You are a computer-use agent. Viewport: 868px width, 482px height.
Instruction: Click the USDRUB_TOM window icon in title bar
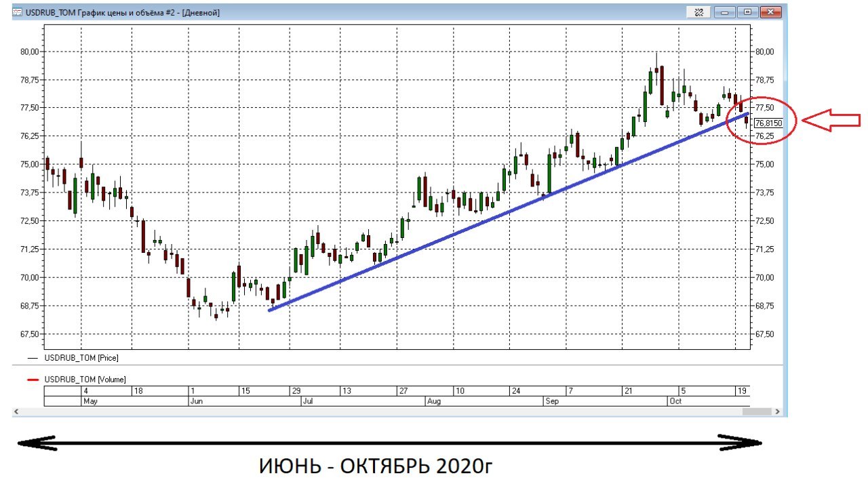point(18,12)
